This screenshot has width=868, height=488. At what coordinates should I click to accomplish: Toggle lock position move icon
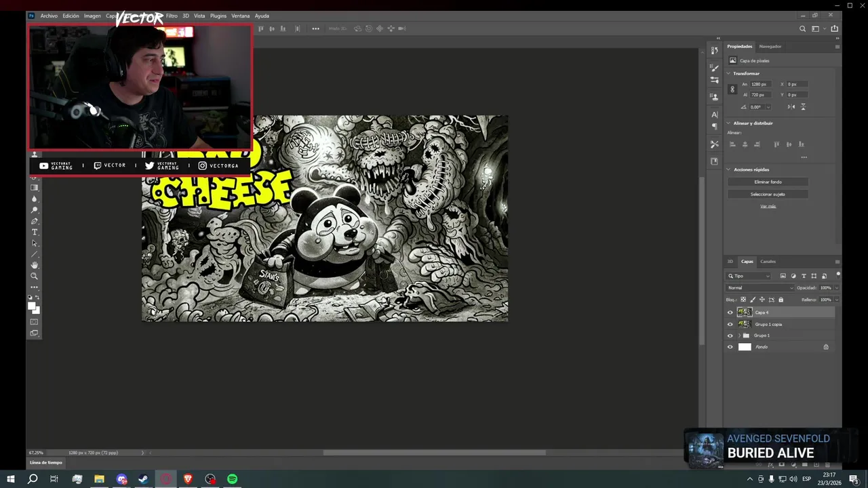(762, 300)
